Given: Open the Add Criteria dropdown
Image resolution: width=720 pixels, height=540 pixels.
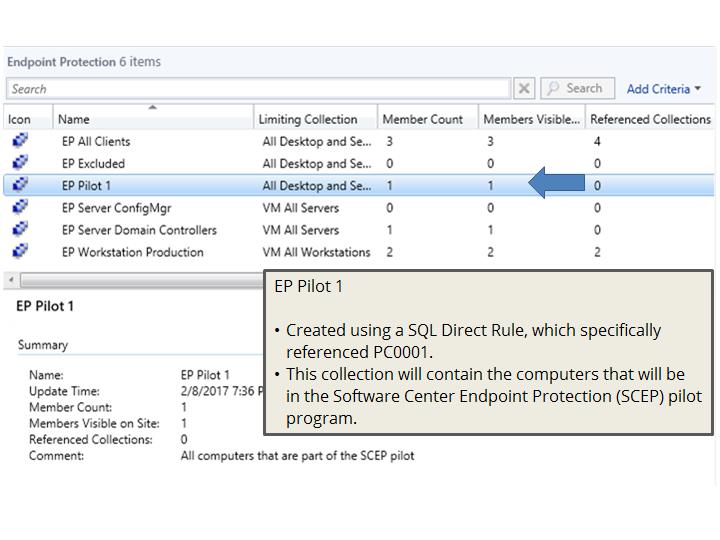Looking at the screenshot, I should [x=663, y=89].
